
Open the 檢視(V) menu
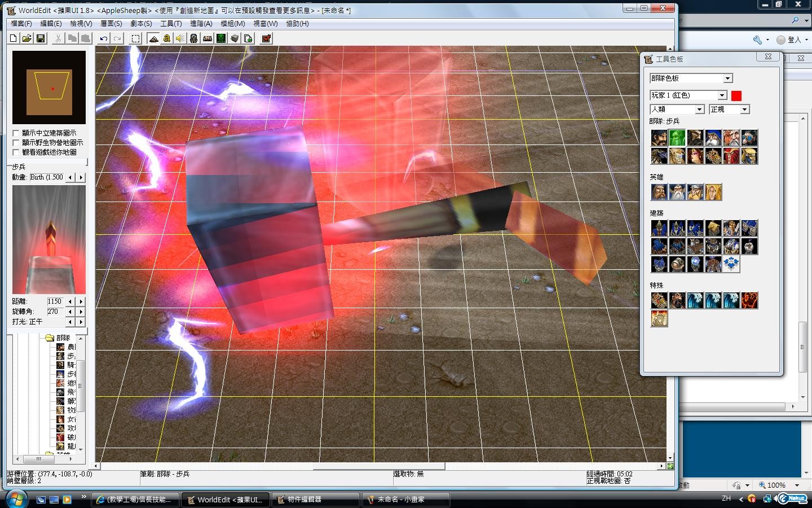click(81, 24)
